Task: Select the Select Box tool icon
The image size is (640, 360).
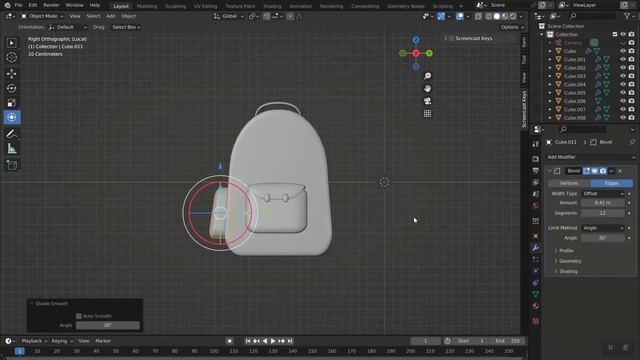Action: point(11,43)
